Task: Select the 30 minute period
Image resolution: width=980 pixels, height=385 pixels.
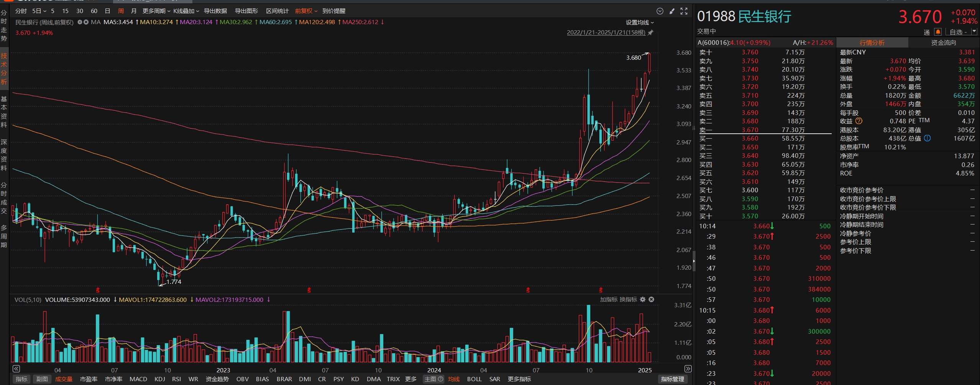Action: click(x=80, y=11)
